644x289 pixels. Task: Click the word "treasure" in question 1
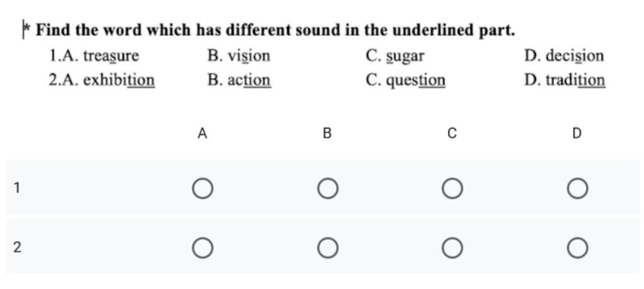coord(111,56)
